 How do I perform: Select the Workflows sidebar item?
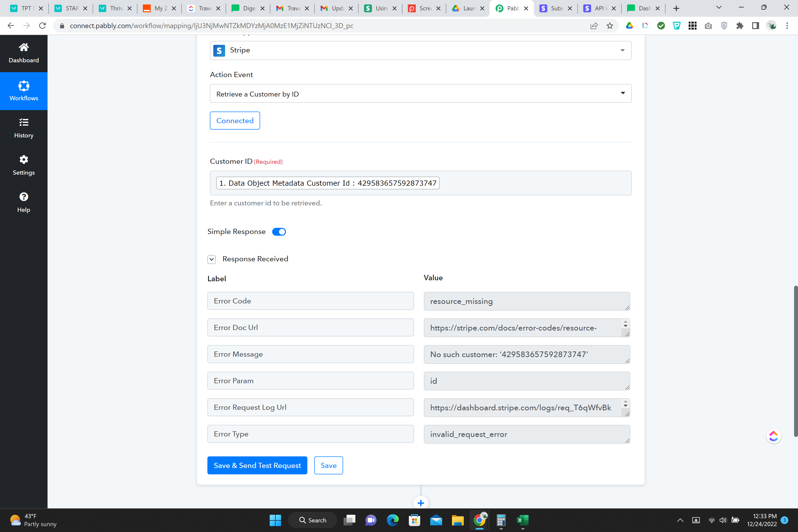(23, 91)
